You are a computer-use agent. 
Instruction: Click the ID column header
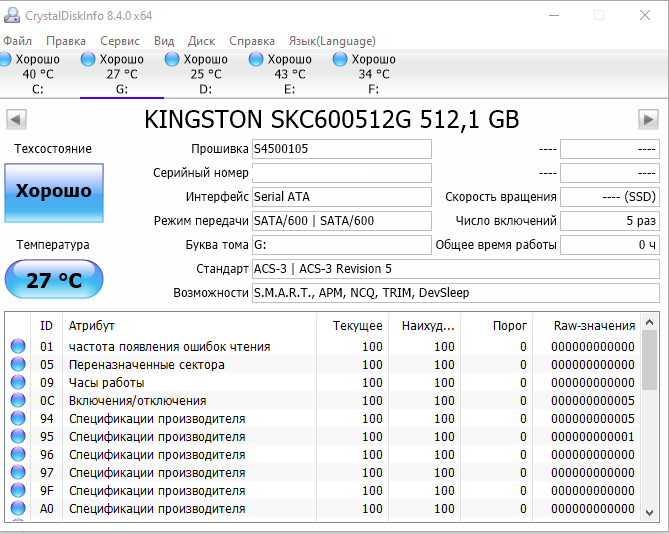coord(47,325)
